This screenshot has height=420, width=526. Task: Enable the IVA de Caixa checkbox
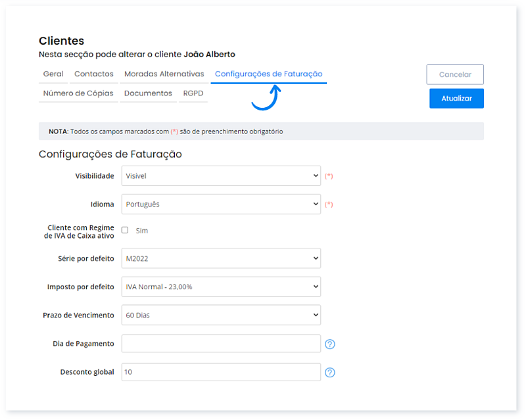coord(125,230)
